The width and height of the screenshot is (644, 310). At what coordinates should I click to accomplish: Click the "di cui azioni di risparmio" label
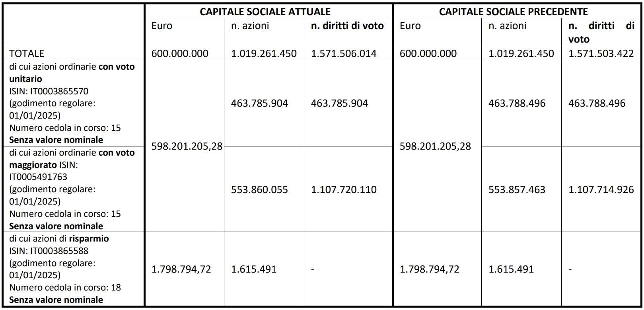pos(59,238)
